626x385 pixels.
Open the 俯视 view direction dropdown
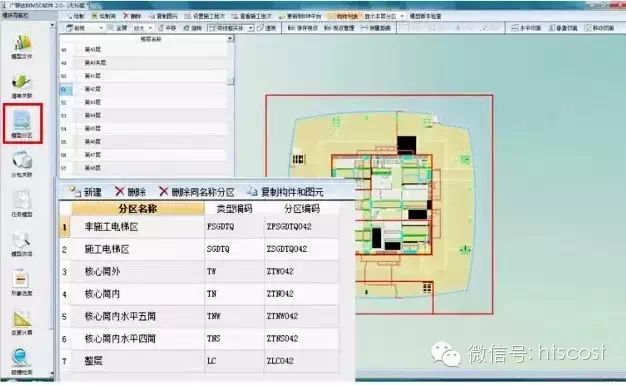point(101,28)
